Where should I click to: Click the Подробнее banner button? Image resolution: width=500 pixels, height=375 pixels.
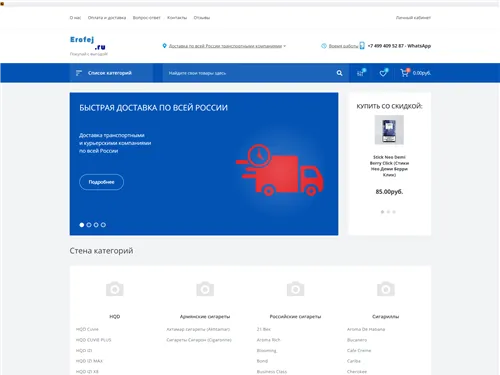tap(101, 182)
